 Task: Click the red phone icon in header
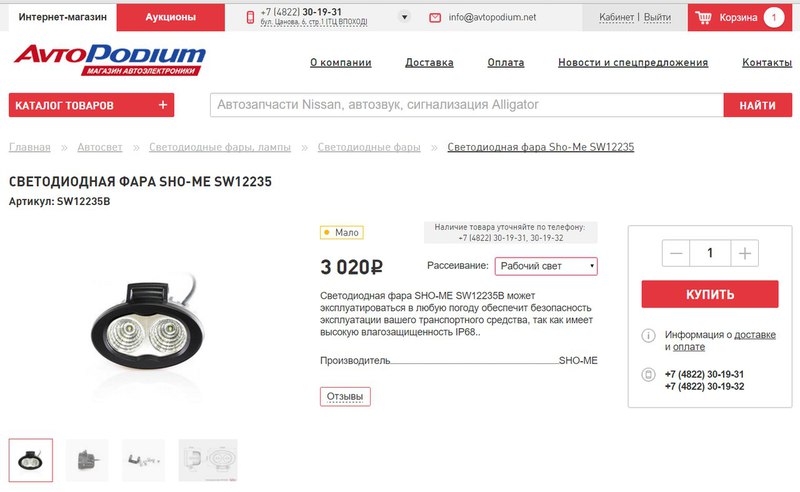point(250,17)
